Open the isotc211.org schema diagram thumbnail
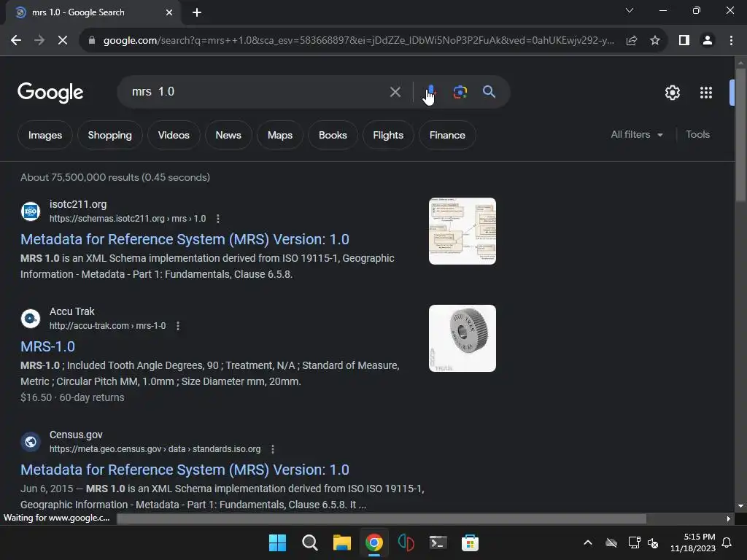Viewport: 747px width, 560px height. coord(462,231)
